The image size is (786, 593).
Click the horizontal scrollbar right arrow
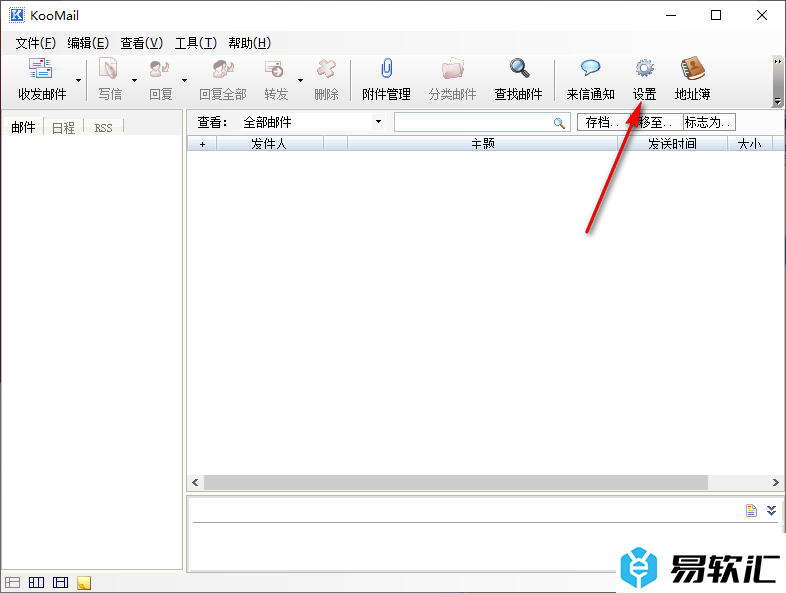[x=775, y=483]
